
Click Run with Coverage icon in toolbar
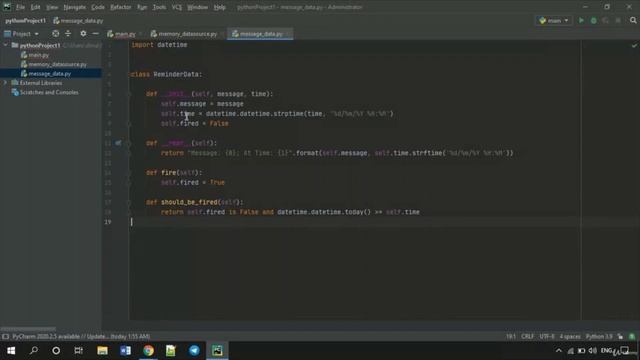coord(606,20)
